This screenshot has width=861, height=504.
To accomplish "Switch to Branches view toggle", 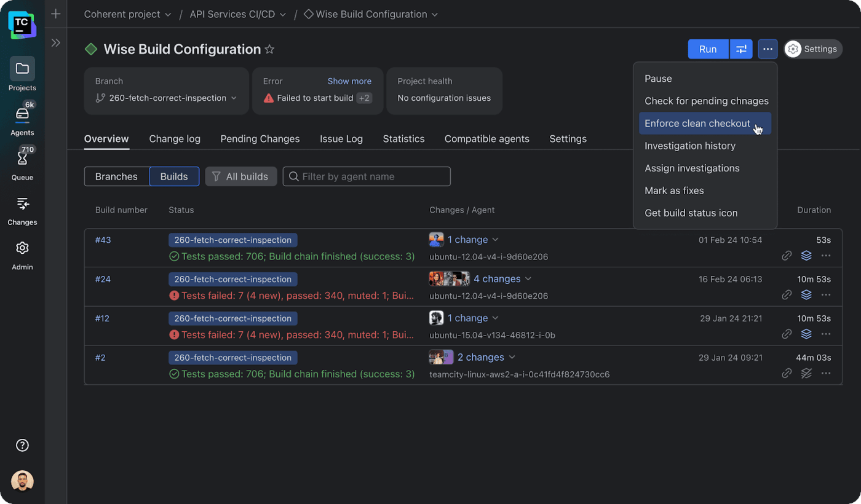I will [116, 176].
